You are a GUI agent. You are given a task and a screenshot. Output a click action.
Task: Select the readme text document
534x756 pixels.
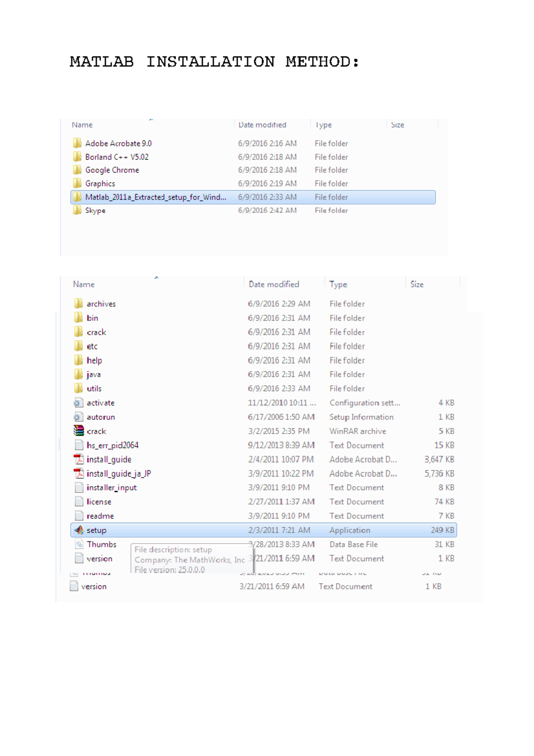click(100, 516)
